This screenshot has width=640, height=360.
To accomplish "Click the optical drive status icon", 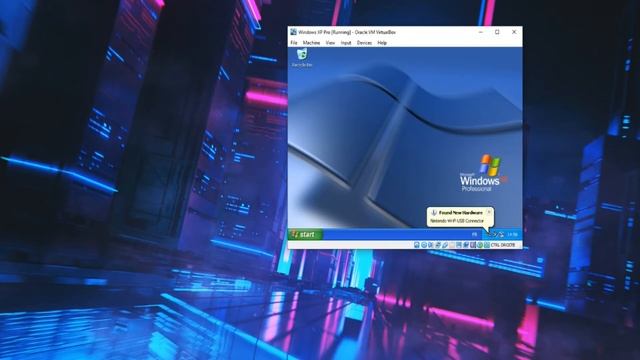I will coord(424,245).
